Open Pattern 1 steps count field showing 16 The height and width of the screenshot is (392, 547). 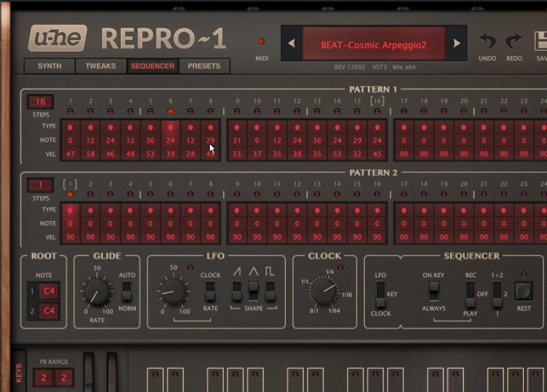click(x=41, y=102)
